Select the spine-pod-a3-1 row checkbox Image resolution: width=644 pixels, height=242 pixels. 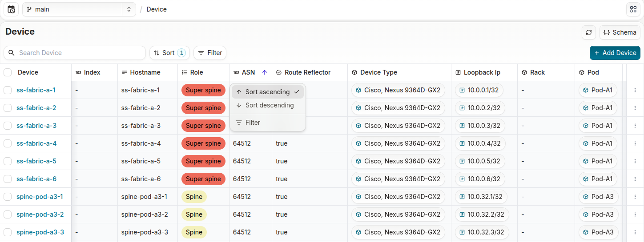click(8, 197)
